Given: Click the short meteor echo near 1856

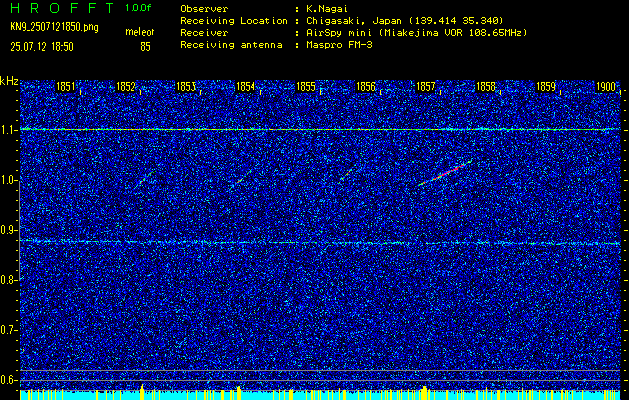Looking at the screenshot, I should point(347,174).
